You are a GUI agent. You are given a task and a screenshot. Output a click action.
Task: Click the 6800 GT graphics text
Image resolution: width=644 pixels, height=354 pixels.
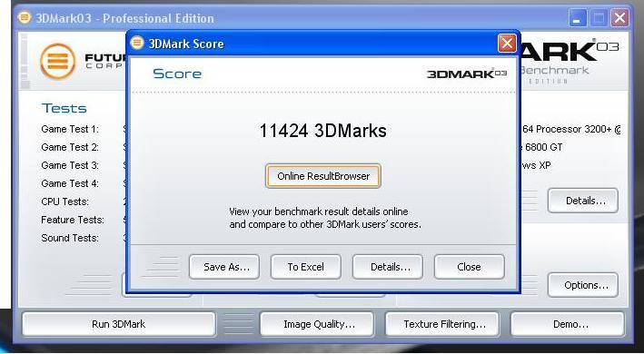coord(544,147)
